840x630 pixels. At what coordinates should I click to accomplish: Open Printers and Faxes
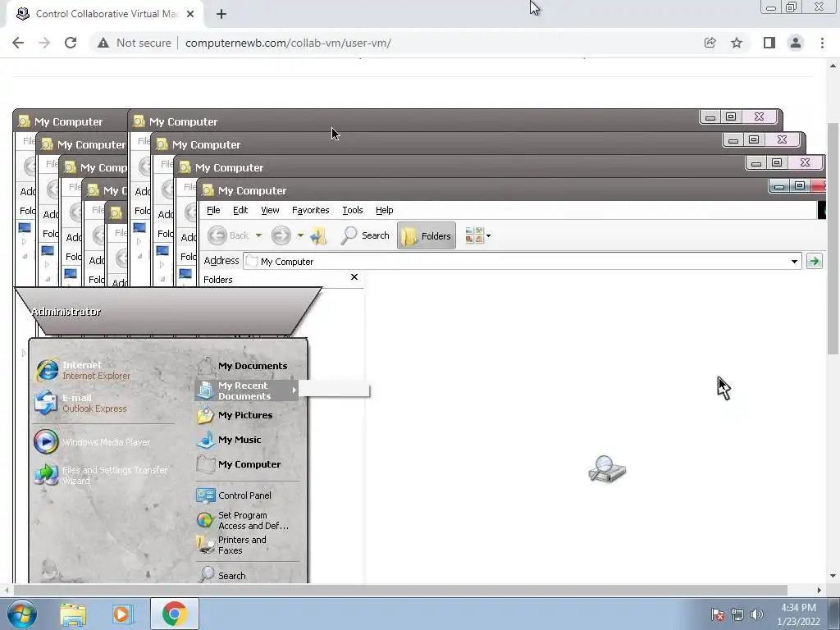click(x=231, y=545)
